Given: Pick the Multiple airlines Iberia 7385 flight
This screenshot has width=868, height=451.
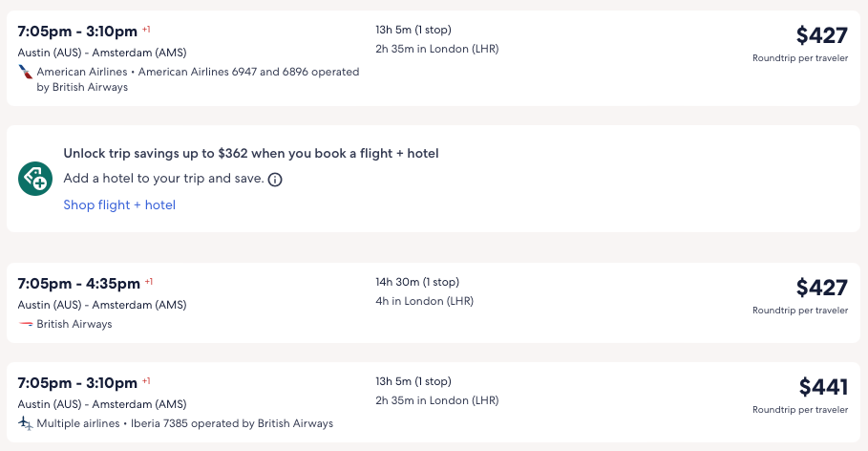Looking at the screenshot, I should (x=78, y=382).
